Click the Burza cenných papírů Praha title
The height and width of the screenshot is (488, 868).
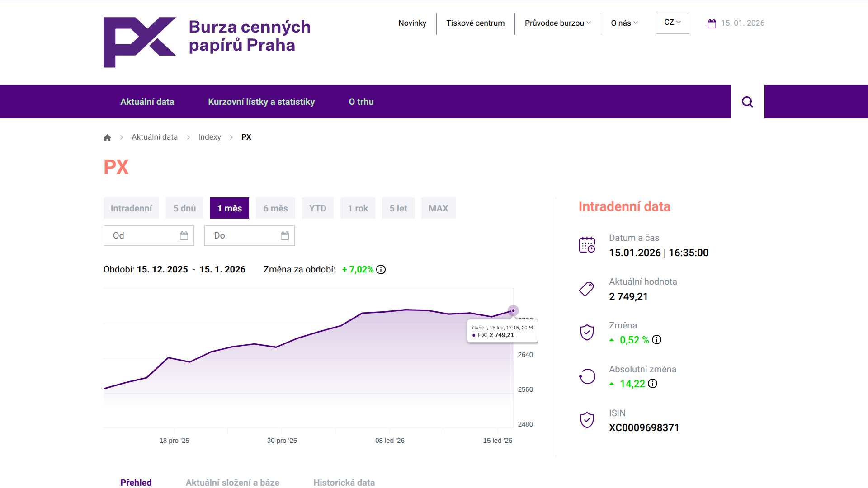250,36
